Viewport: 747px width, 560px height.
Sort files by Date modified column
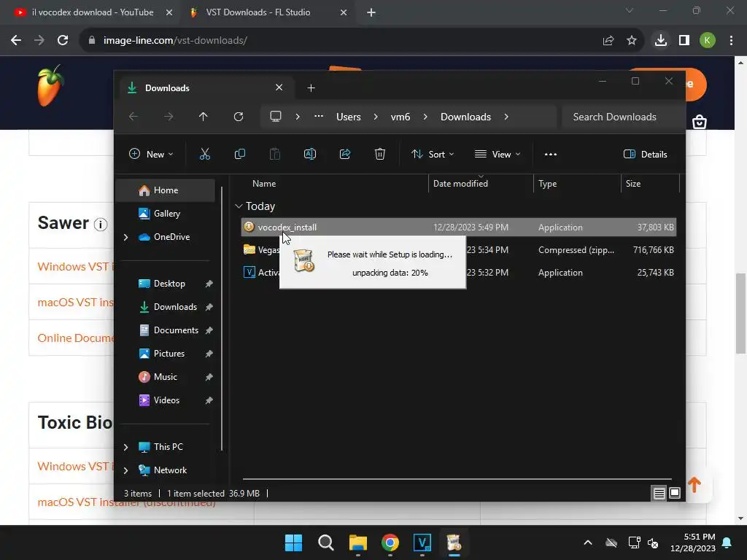coord(460,183)
